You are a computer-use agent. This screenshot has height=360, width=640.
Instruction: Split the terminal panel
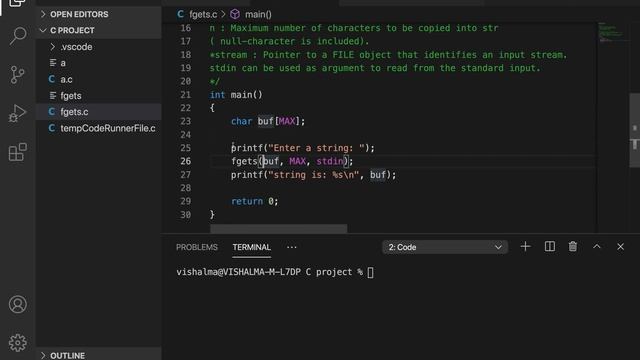(549, 247)
